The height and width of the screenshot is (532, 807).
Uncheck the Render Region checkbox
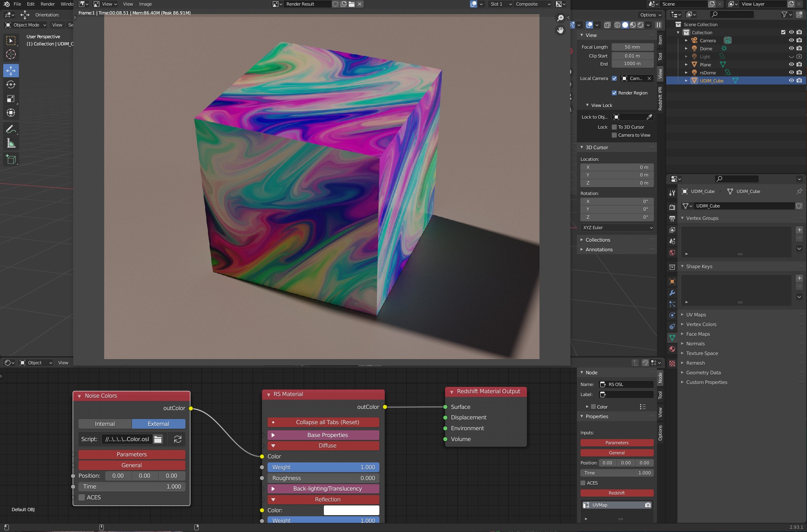tap(614, 93)
